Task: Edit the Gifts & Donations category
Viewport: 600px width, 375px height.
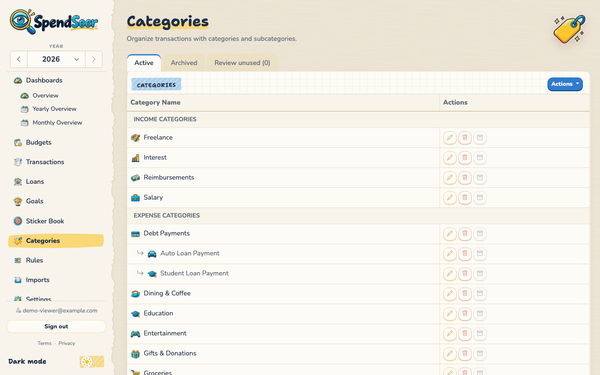Action: pos(450,353)
